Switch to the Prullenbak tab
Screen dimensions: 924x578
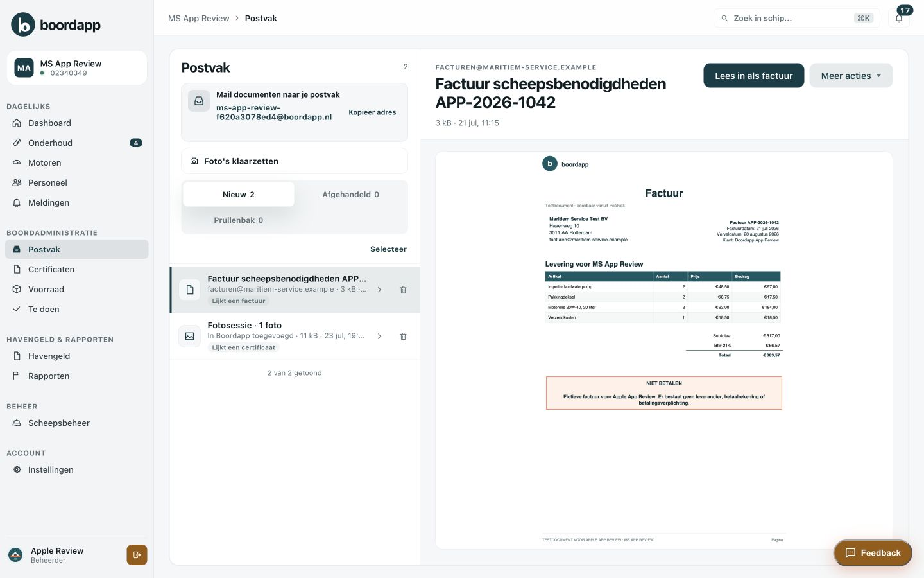click(x=239, y=220)
